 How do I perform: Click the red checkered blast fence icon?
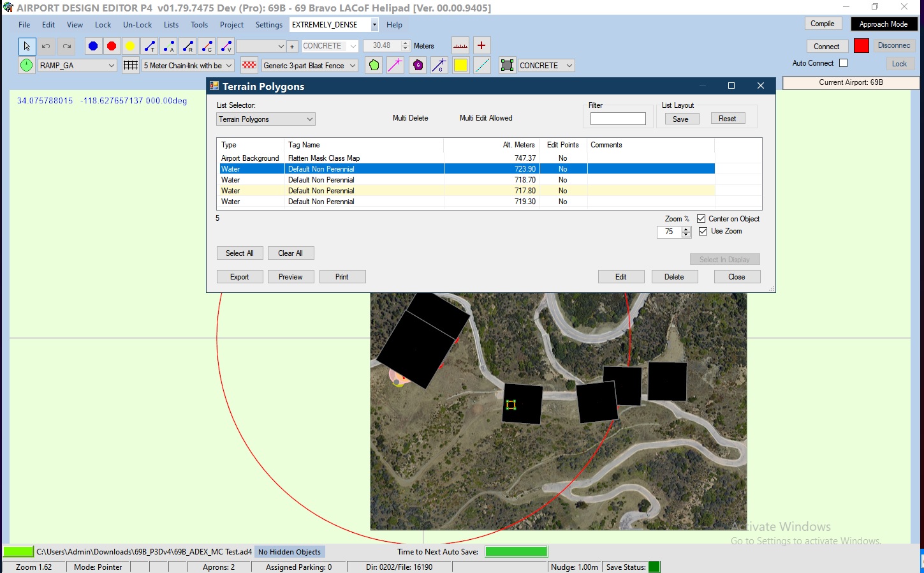pos(249,65)
